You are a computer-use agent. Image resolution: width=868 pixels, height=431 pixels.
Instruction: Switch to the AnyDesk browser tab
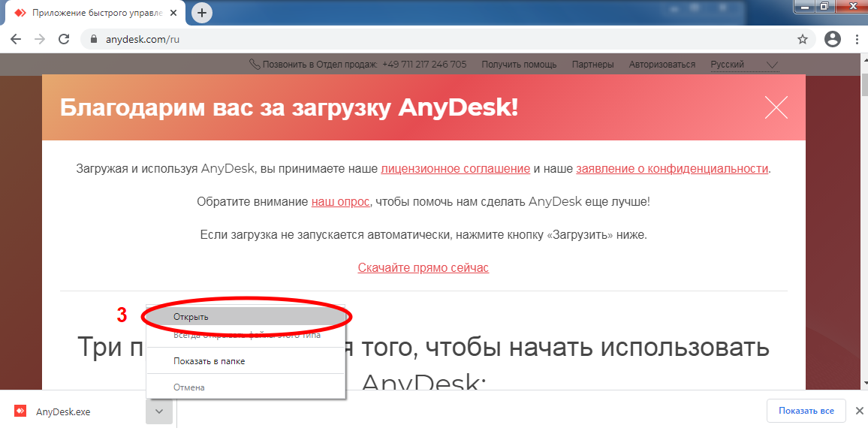94,13
